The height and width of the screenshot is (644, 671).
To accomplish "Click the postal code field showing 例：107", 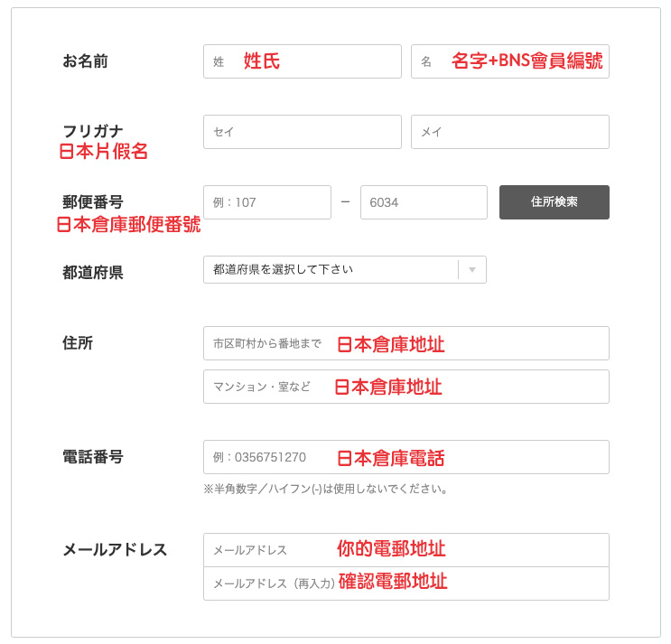I will (x=267, y=202).
